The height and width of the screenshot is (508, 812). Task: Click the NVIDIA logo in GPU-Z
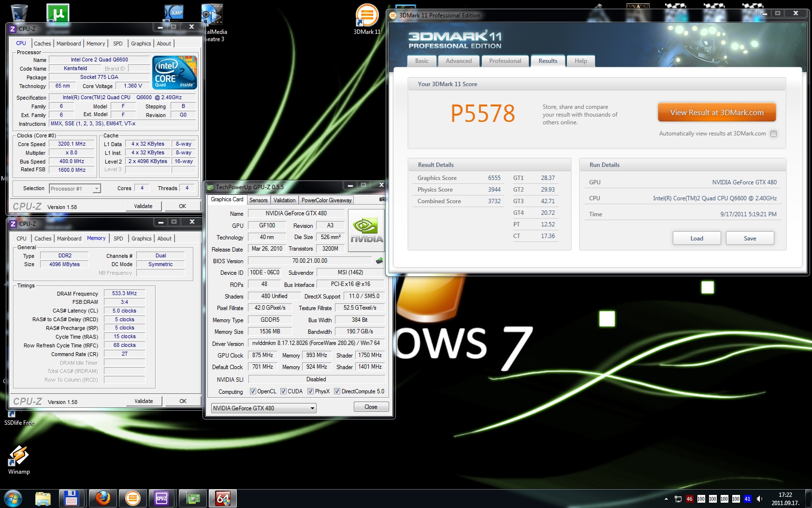click(366, 230)
